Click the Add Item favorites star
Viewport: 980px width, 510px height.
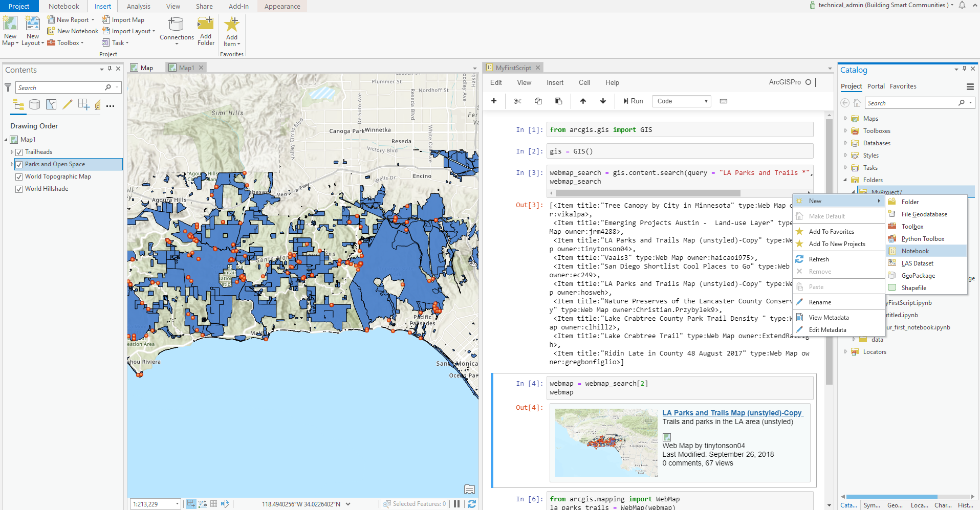click(x=232, y=24)
